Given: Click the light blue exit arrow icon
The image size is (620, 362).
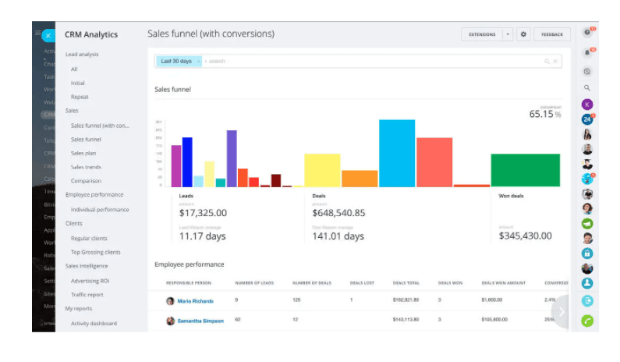Looking at the screenshot, I should pyautogui.click(x=587, y=301).
